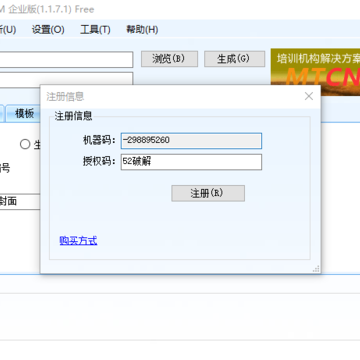Click the 授权码 label text
This screenshot has height=360, width=360.
tap(99, 162)
